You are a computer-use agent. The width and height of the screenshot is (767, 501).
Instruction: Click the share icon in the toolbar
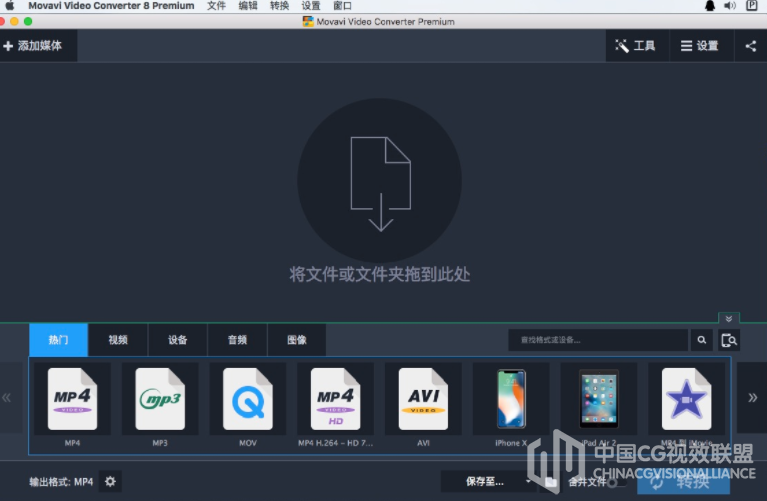[x=751, y=46]
